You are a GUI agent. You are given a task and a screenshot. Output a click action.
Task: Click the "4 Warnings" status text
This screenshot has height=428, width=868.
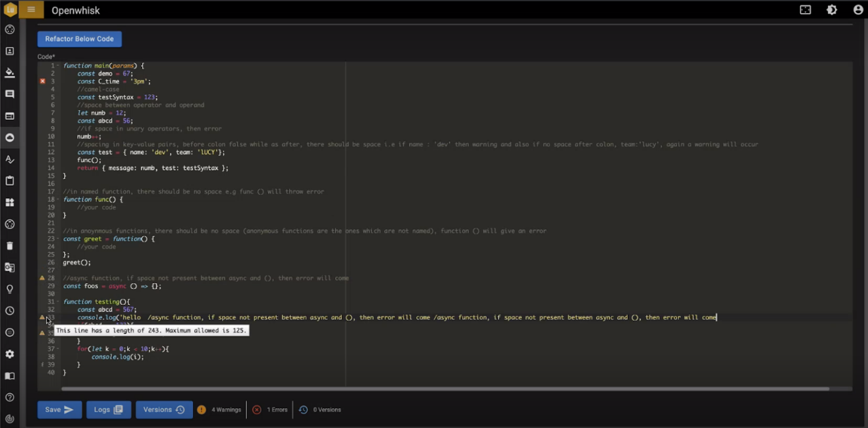[227, 410]
